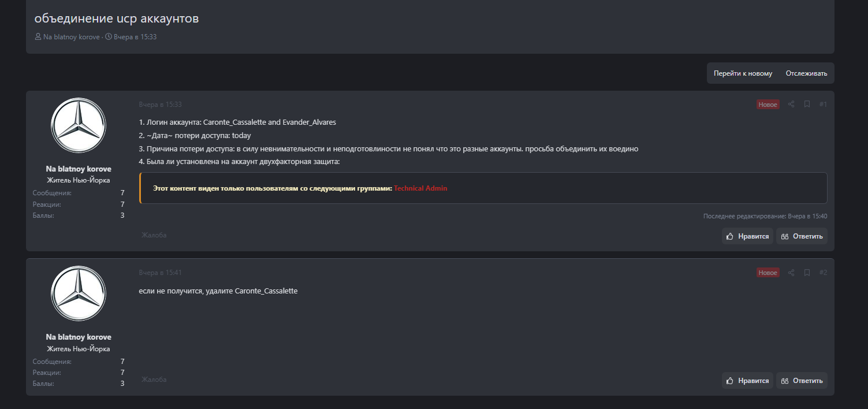This screenshot has width=868, height=409.
Task: Bookmark the first post
Action: (807, 105)
